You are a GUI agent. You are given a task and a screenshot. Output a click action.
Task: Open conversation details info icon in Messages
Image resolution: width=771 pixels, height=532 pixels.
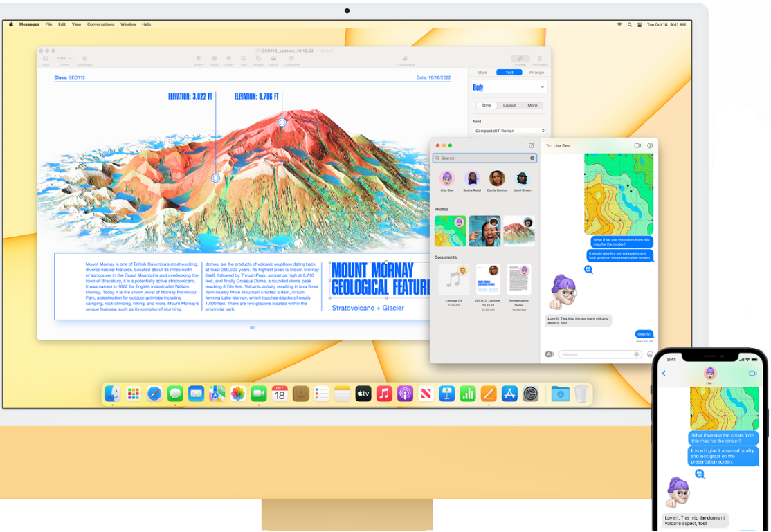pos(650,145)
